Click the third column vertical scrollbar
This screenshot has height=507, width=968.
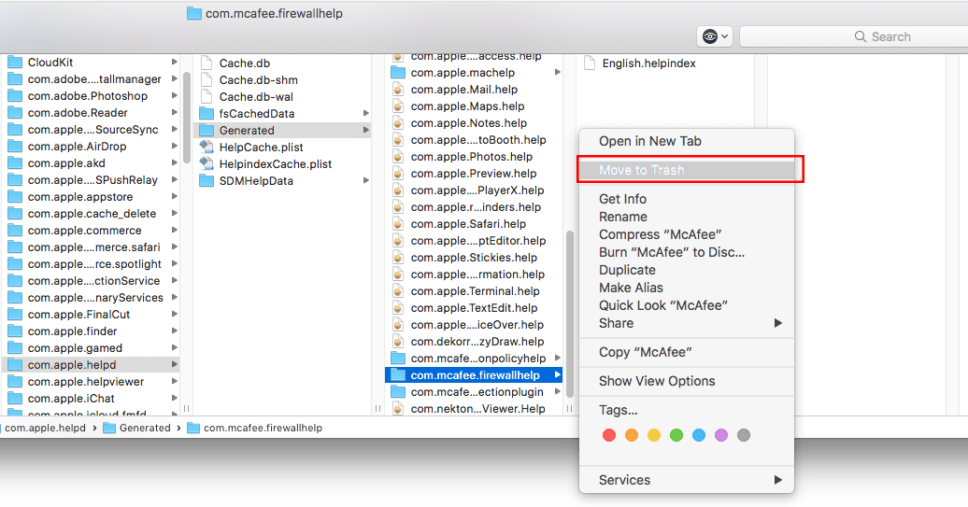click(569, 314)
